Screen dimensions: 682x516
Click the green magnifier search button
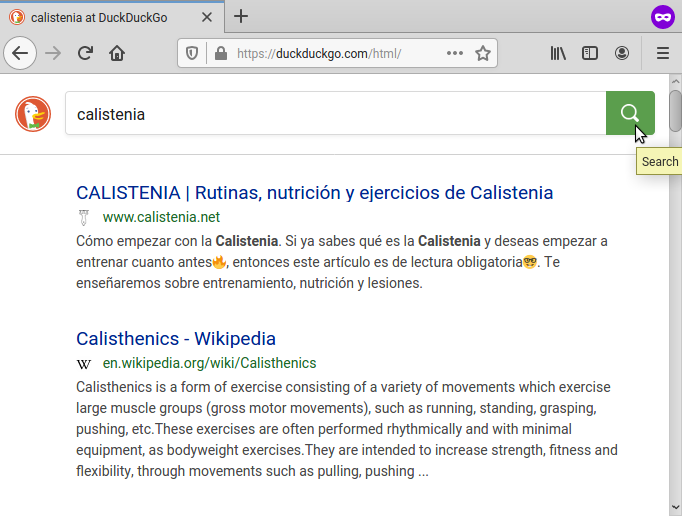coord(629,113)
